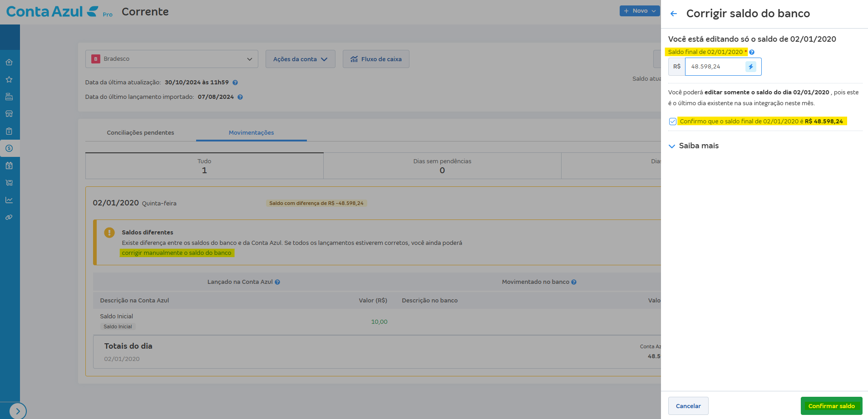Click the Confirmar saldo button

point(831,406)
